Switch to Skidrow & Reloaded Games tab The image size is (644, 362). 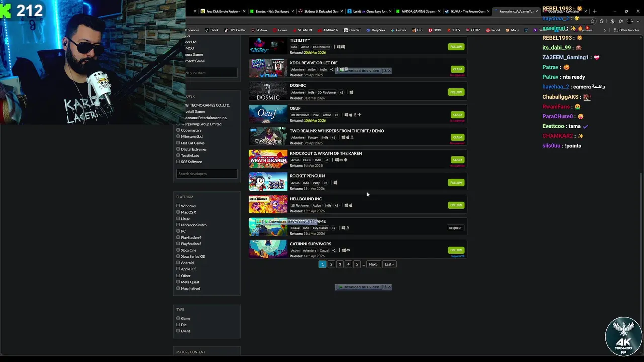pyautogui.click(x=320, y=11)
